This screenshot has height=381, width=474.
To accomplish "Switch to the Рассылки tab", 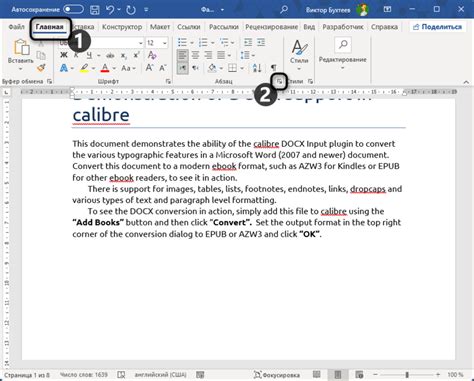I will tap(224, 27).
